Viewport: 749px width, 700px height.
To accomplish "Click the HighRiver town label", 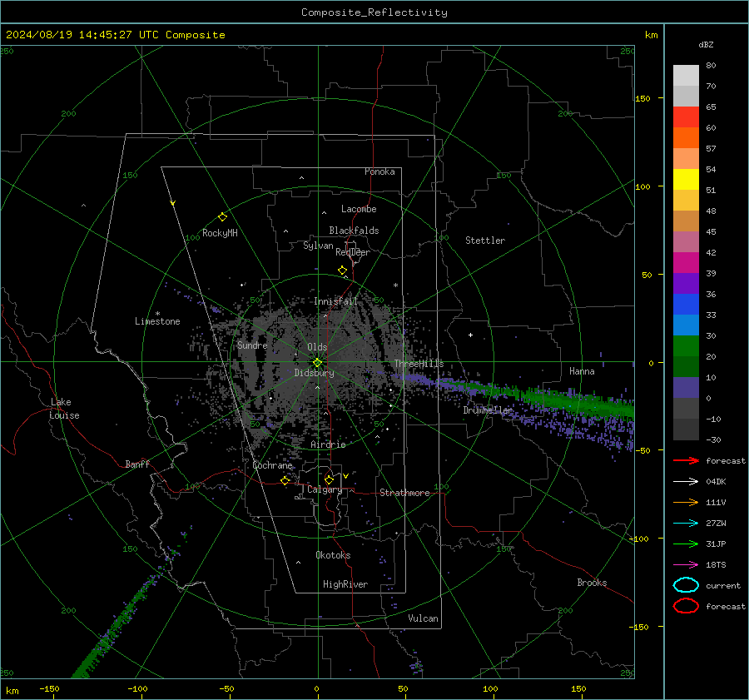I will tap(345, 584).
